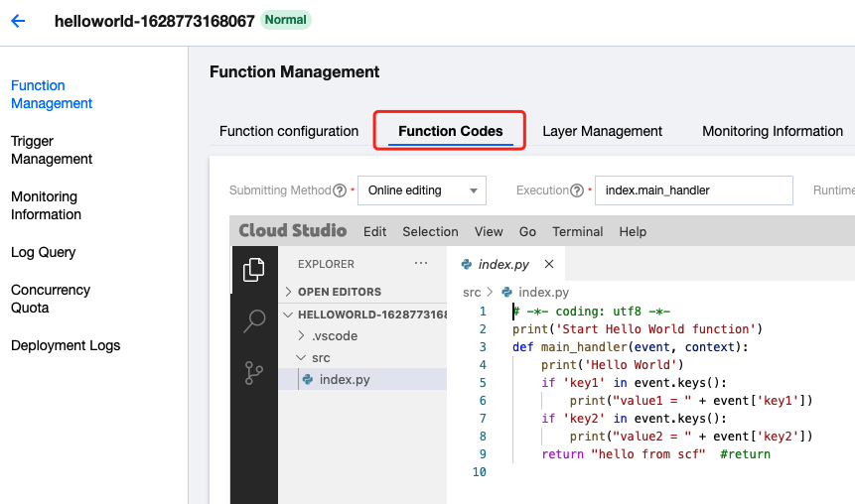Click Python icon beside index.py in breadcrumb

(507, 292)
